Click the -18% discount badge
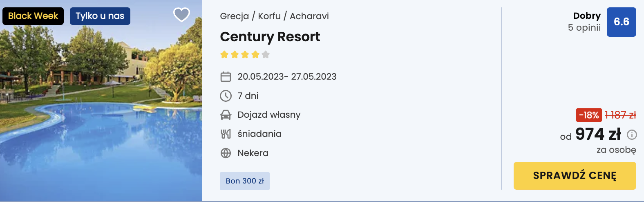Screen dimensions: 644x206 click(588, 115)
